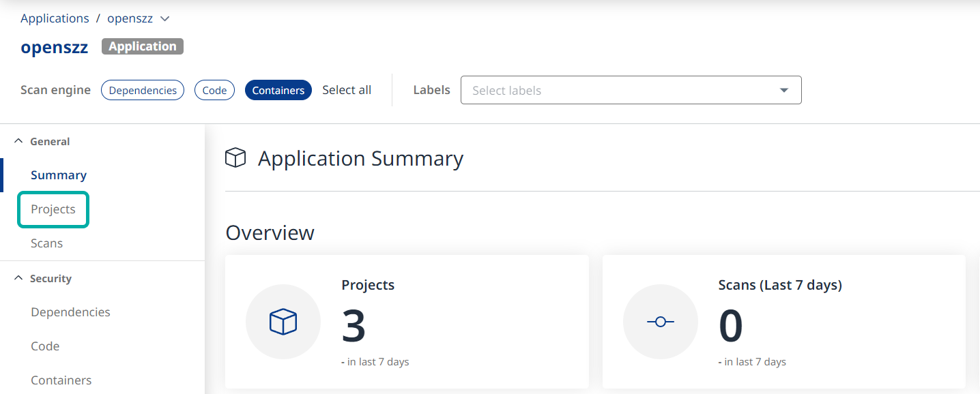
Task: Open the Select labels dropdown arrow
Action: tap(783, 90)
